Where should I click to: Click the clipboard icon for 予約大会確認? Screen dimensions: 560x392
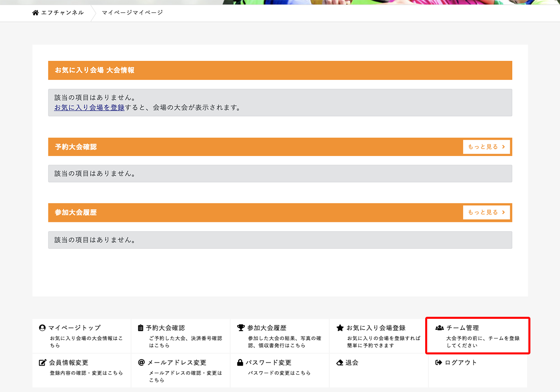(x=140, y=328)
